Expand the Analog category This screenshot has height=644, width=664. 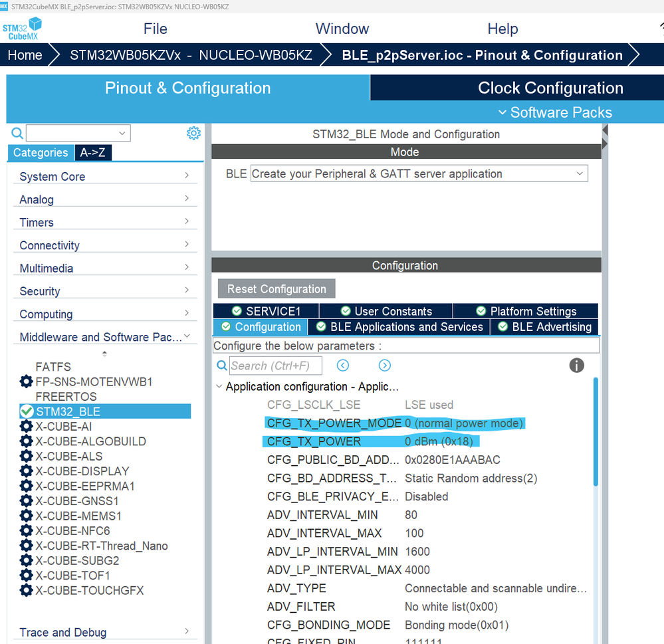(x=187, y=198)
